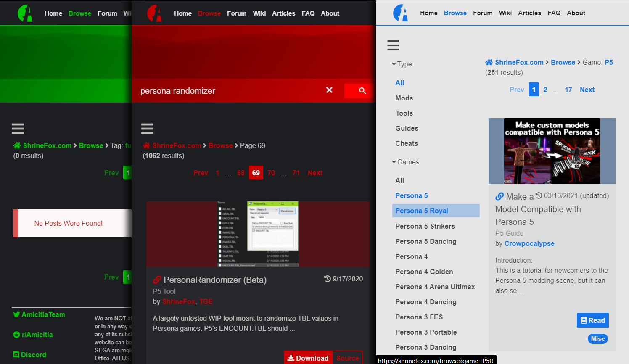The image size is (629, 364).
Task: Open About in the blue window navbar
Action: point(576,13)
